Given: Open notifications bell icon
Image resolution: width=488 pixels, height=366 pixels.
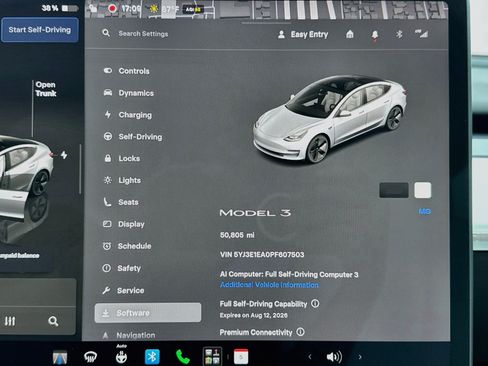Looking at the screenshot, I should click(375, 35).
